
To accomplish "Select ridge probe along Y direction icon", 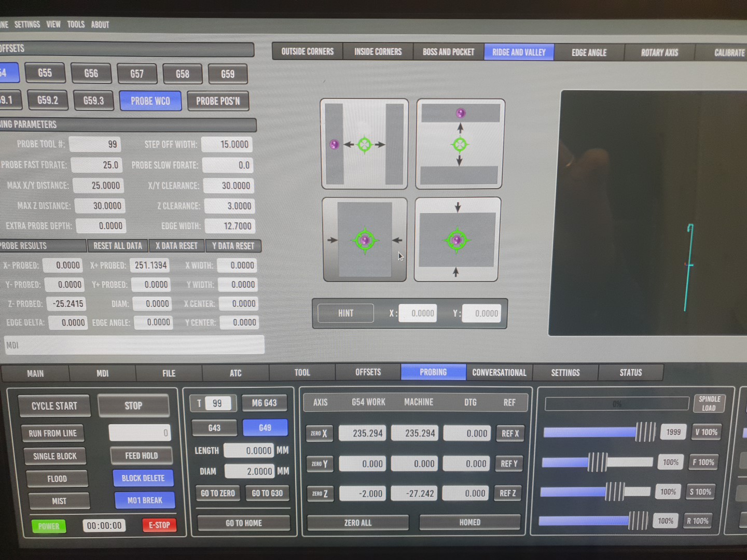I will [x=457, y=240].
